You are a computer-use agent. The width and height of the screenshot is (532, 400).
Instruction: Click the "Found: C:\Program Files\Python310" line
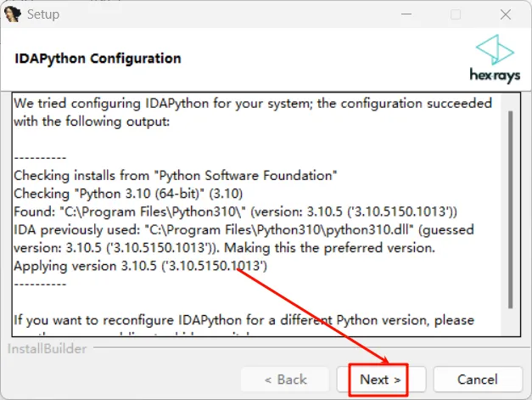click(x=236, y=211)
